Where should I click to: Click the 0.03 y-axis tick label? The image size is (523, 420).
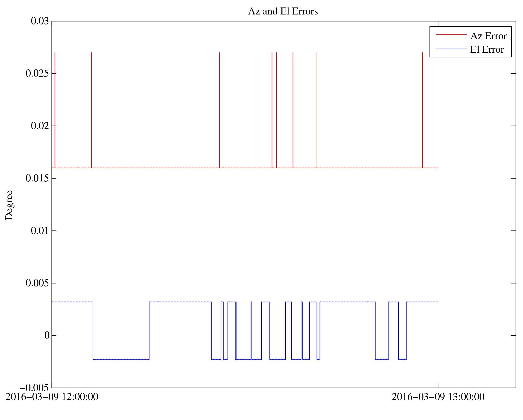(40, 21)
